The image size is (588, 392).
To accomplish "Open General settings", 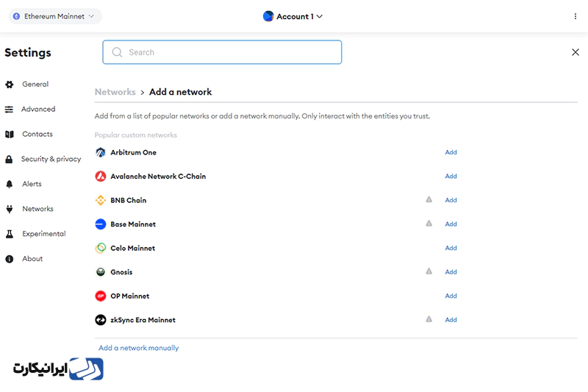I will click(x=35, y=84).
